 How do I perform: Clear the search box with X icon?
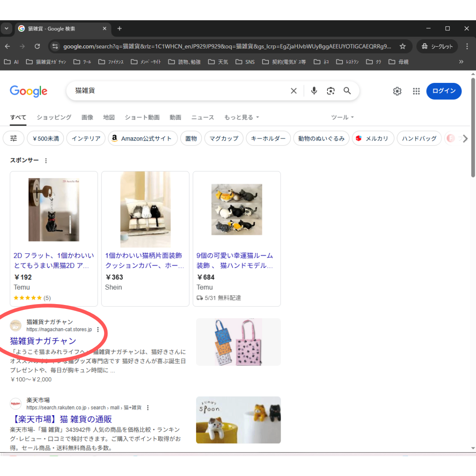294,91
